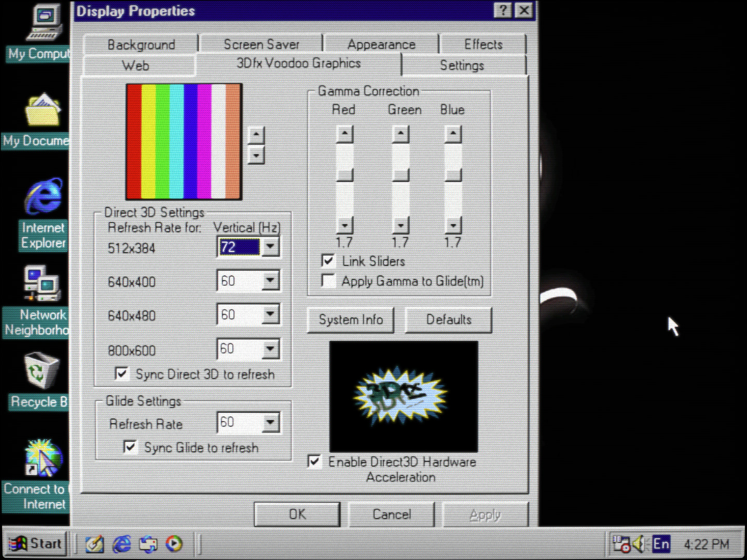
Task: Click Internet Explorer quick launch icon
Action: (x=122, y=543)
